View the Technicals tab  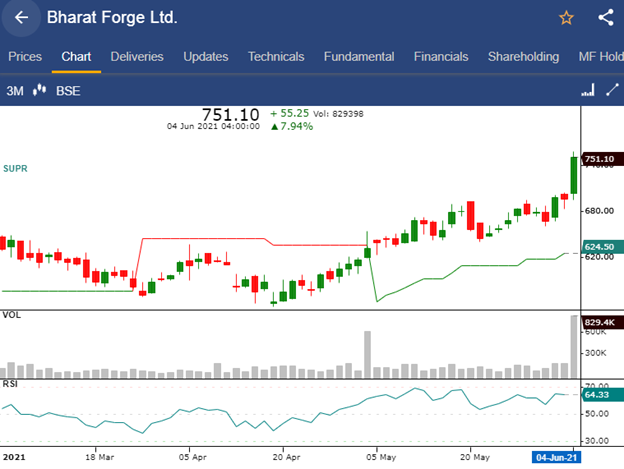pyautogui.click(x=276, y=56)
